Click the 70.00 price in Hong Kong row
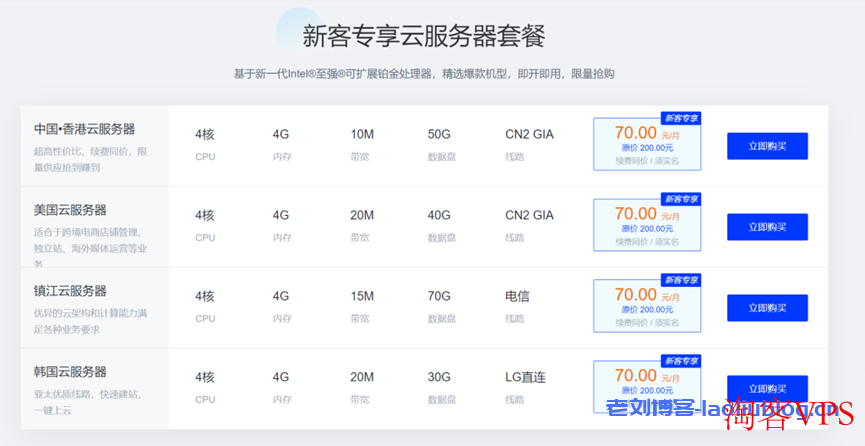The width and height of the screenshot is (865, 446). pos(635,132)
